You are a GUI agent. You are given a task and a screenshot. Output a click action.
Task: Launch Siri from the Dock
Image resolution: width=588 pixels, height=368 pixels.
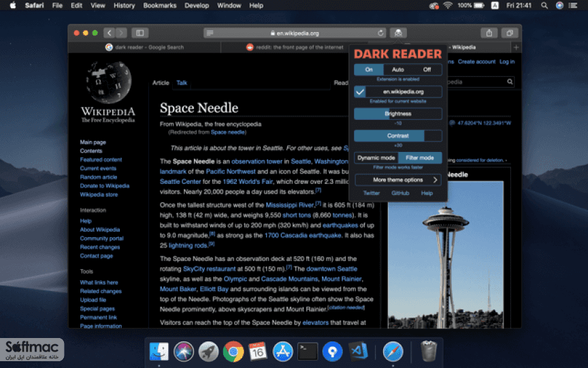184,352
